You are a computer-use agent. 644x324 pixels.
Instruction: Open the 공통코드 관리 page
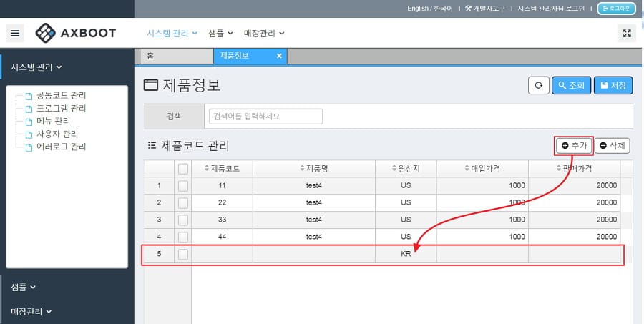[x=62, y=96]
